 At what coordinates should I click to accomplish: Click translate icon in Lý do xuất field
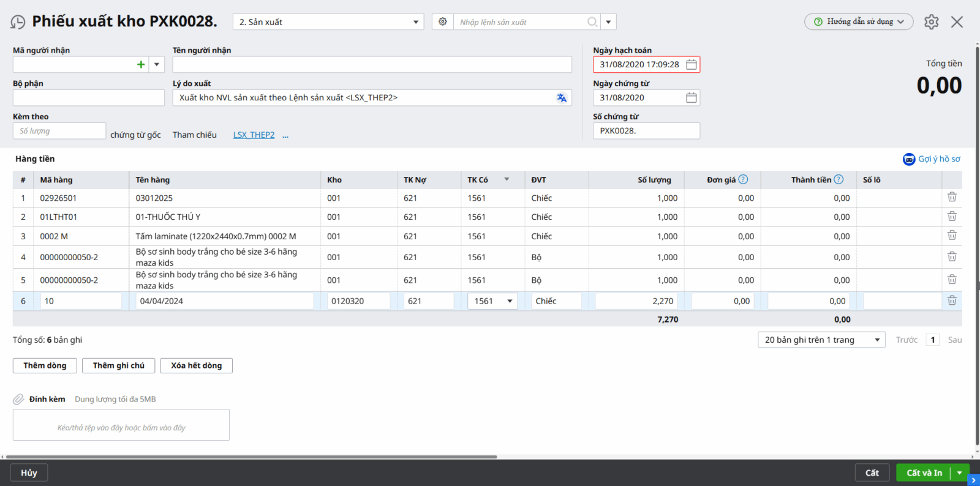coord(561,98)
